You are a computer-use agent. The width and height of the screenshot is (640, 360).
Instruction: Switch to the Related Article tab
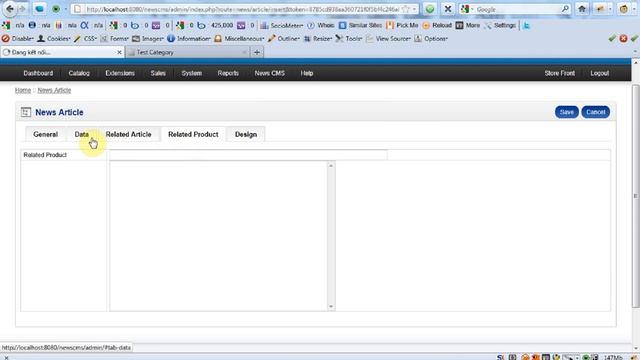point(129,134)
